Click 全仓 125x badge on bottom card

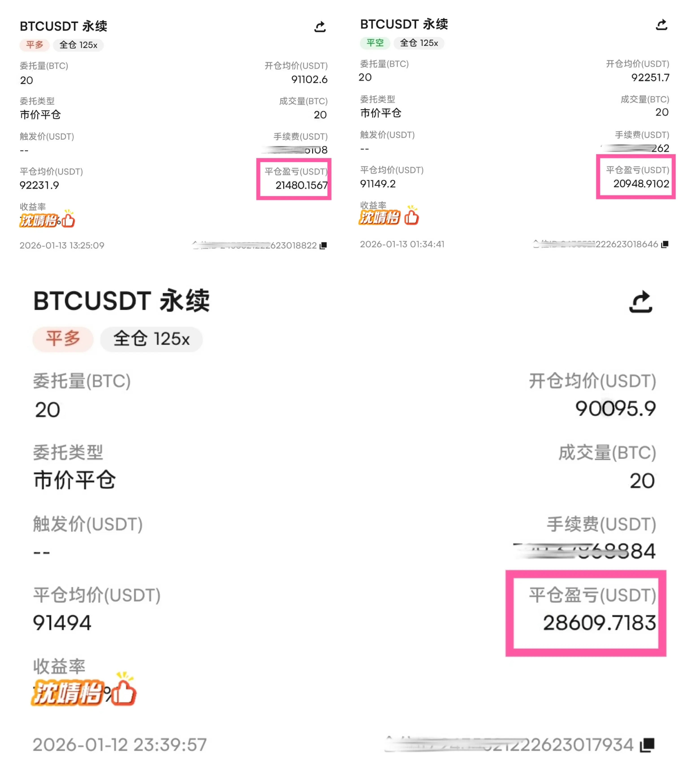point(151,339)
